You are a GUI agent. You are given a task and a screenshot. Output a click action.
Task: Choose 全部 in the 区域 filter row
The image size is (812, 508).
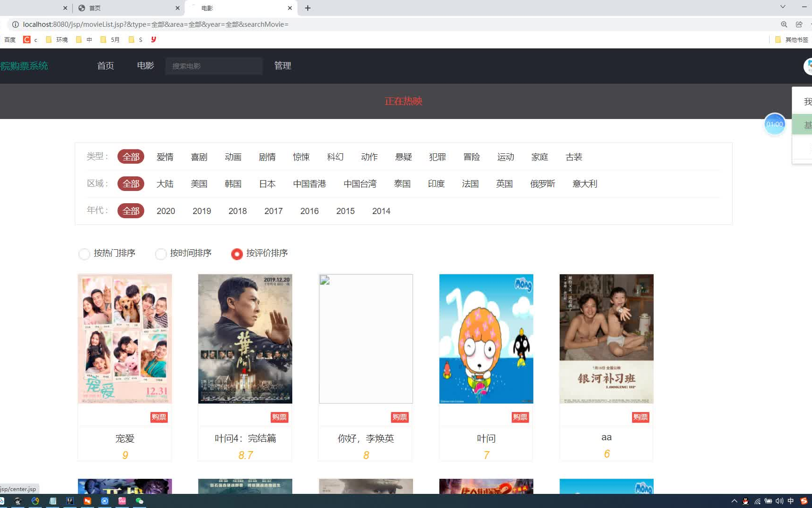click(131, 184)
